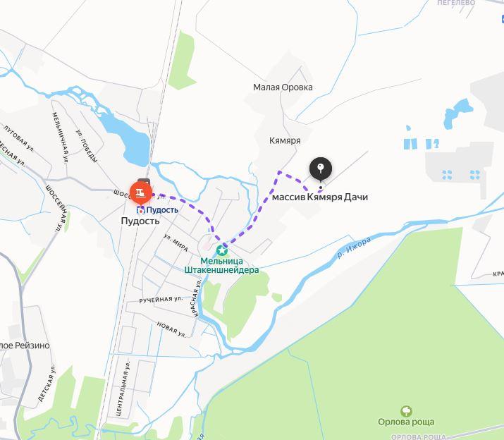The image size is (504, 440).
Task: Click the red train station marker at Пудость
Action: 141,193
